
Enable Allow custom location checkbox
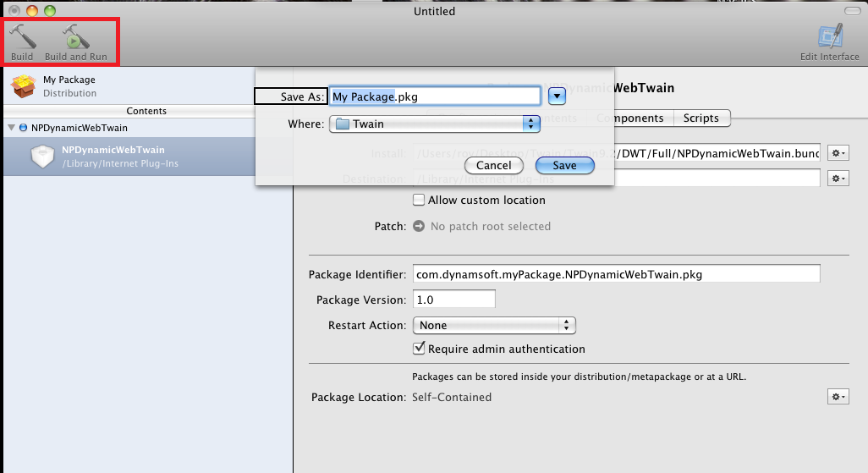point(419,201)
